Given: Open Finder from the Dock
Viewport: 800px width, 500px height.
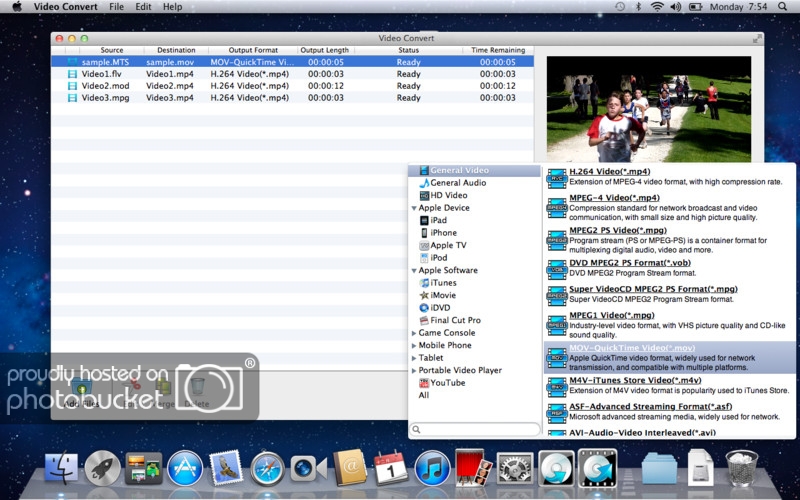Looking at the screenshot, I should (61, 468).
